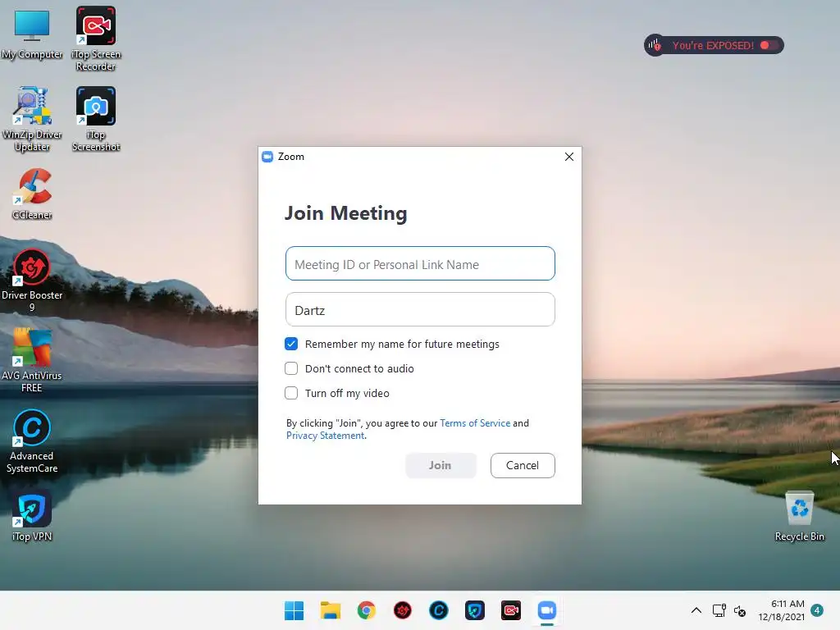Open My Computer desktop icon
Screen dimensions: 840x630
pyautogui.click(x=32, y=33)
